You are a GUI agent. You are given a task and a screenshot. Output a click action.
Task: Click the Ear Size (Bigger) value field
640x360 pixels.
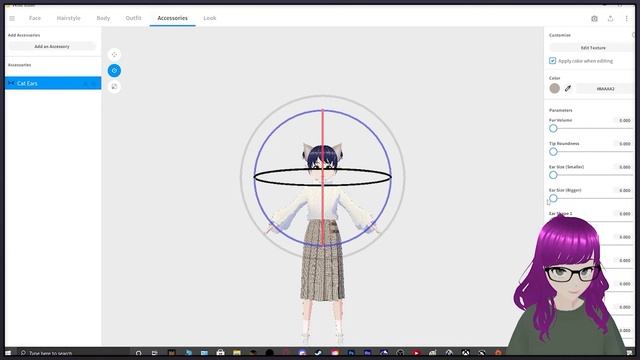click(623, 190)
